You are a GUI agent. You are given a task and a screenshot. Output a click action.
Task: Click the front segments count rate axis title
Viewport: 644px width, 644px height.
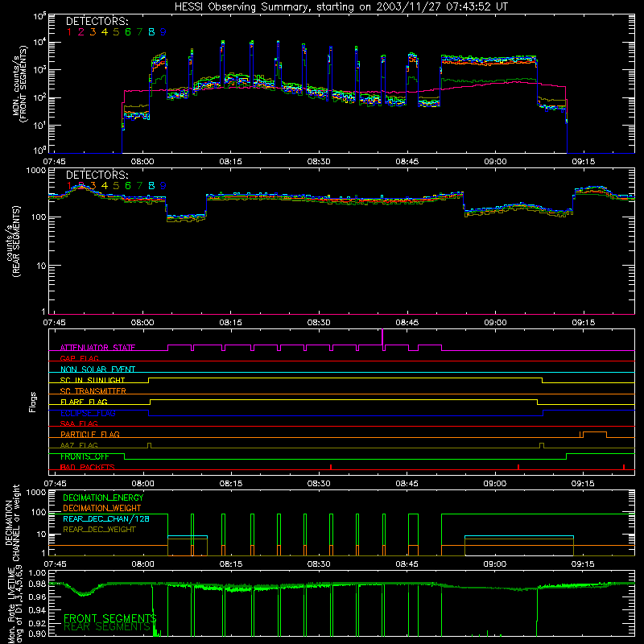point(20,83)
